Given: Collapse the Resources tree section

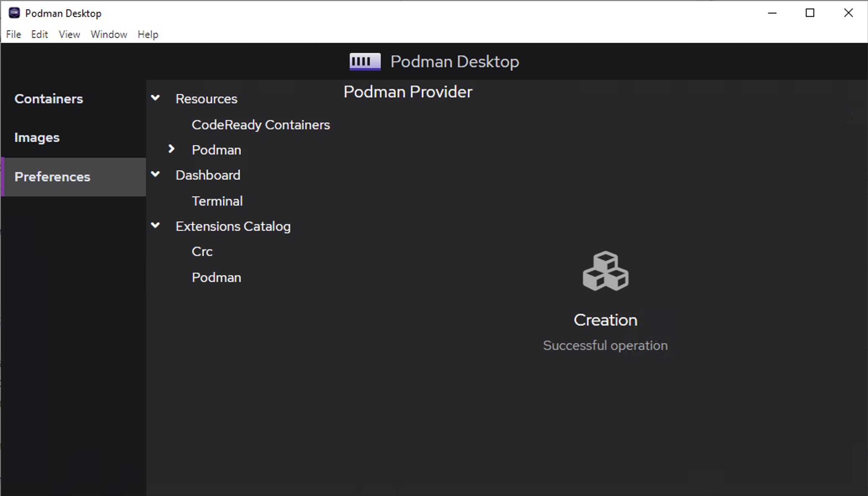Looking at the screenshot, I should coord(156,98).
